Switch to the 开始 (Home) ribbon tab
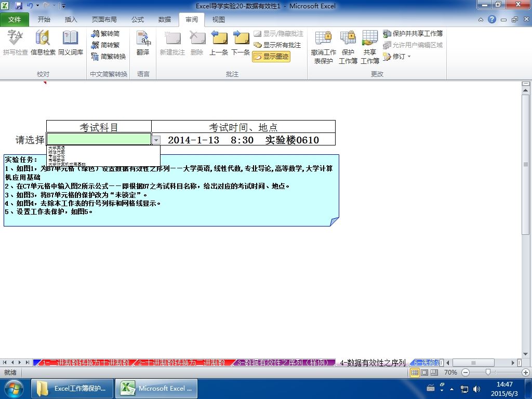The image size is (532, 399). pos(44,20)
